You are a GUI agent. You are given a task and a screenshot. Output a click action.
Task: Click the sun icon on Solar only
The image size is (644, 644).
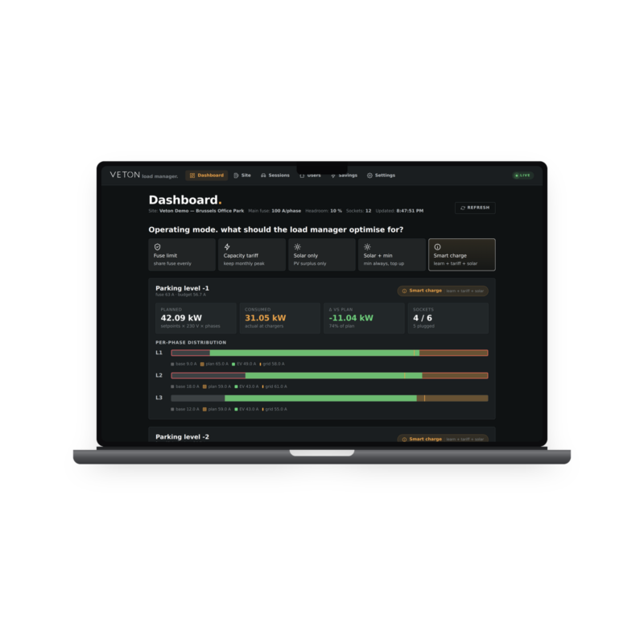[x=297, y=247]
